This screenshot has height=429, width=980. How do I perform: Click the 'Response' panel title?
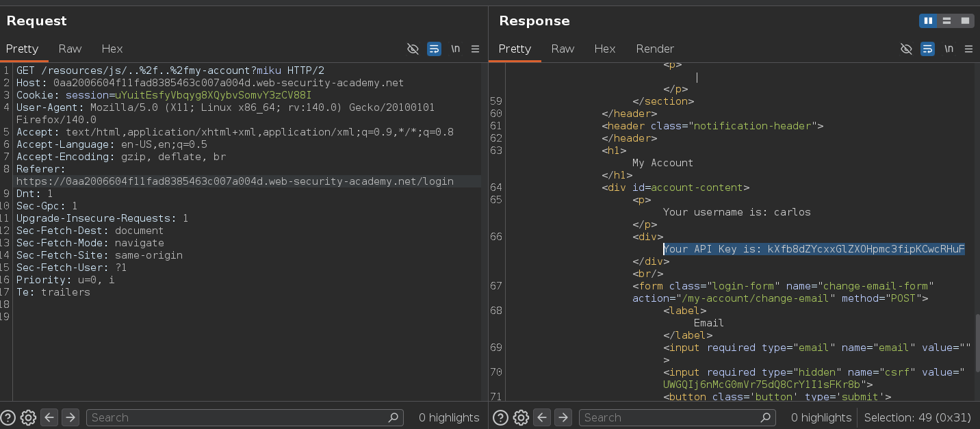(x=534, y=21)
